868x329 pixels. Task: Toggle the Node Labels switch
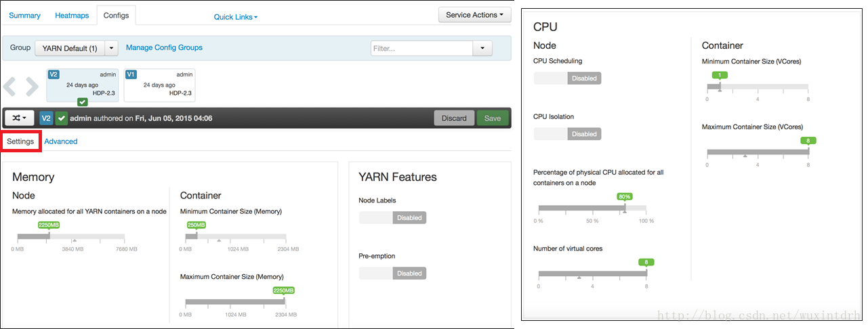point(392,218)
